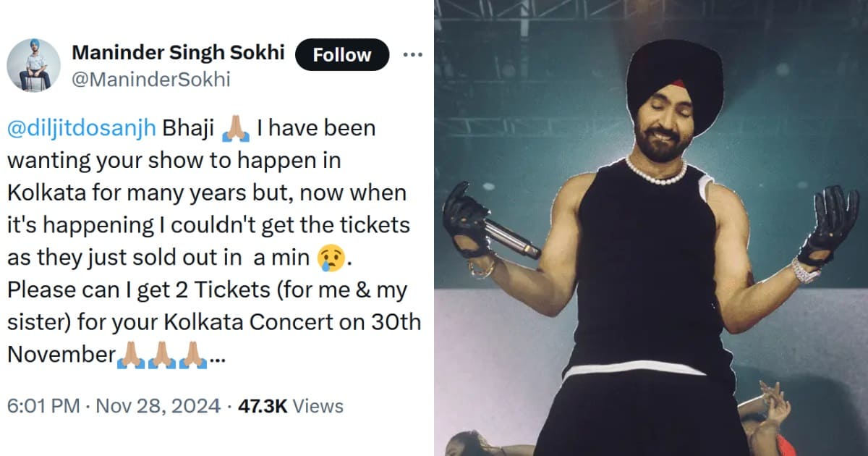Click the 6:01 PM timestamp

(x=43, y=407)
